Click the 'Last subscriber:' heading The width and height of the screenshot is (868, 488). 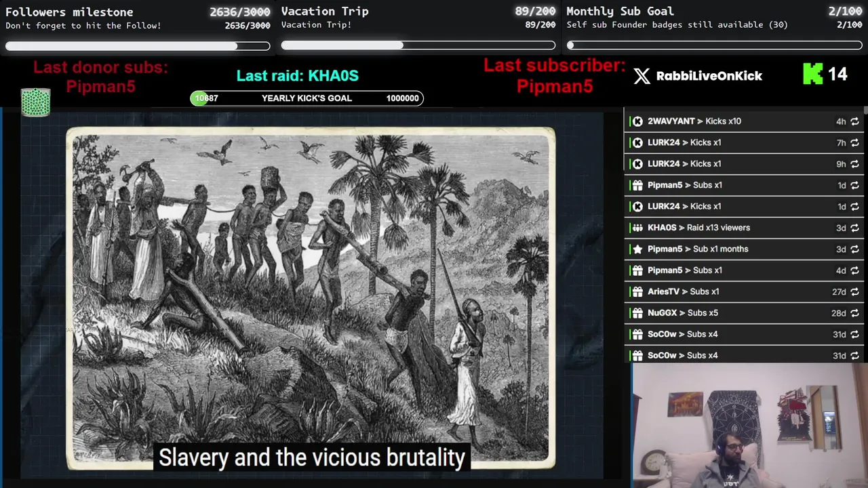555,66
